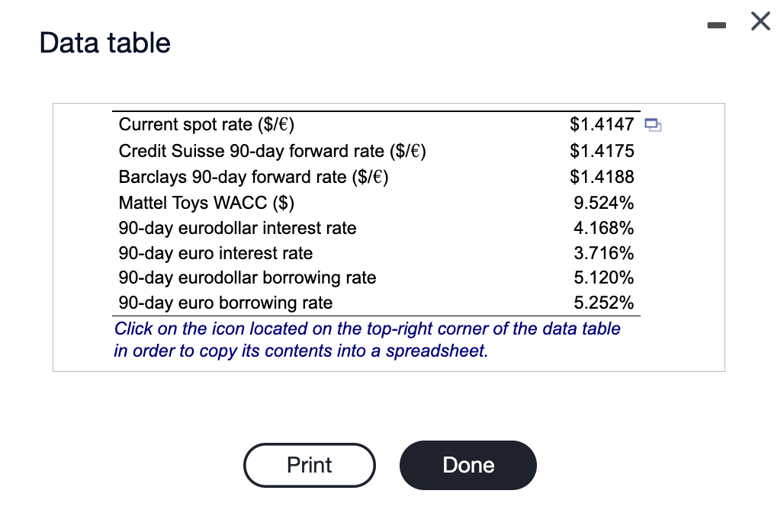Click the Mattel Toys WACC value 9.524%
This screenshot has height=532, width=784.
click(605, 203)
